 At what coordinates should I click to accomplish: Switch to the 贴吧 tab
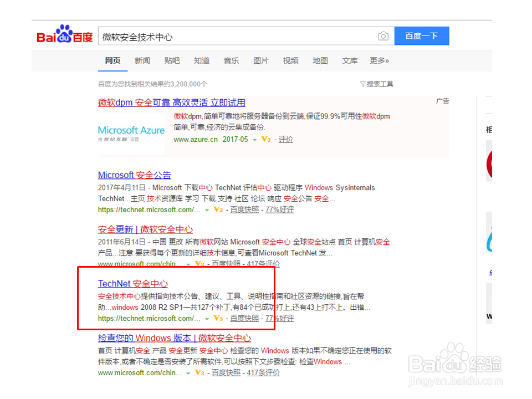172,61
